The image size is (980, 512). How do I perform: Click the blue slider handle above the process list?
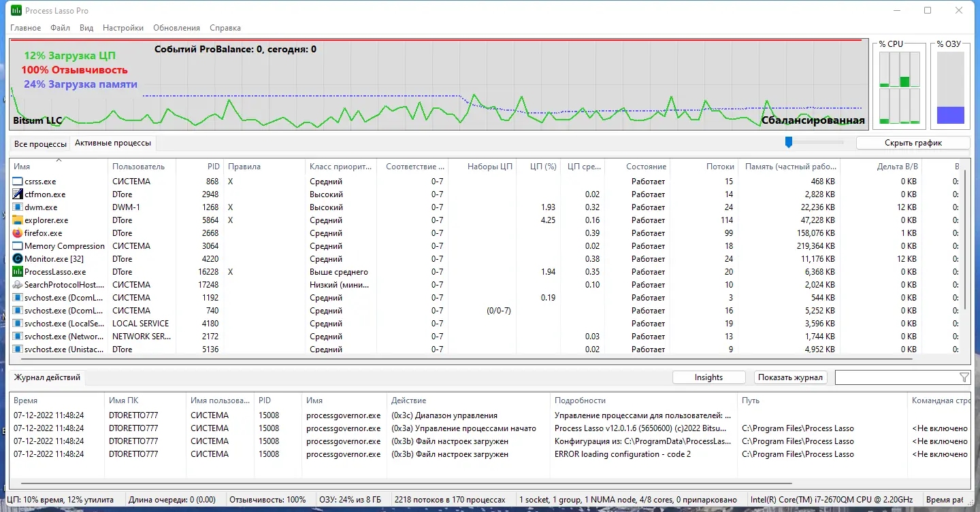click(789, 142)
